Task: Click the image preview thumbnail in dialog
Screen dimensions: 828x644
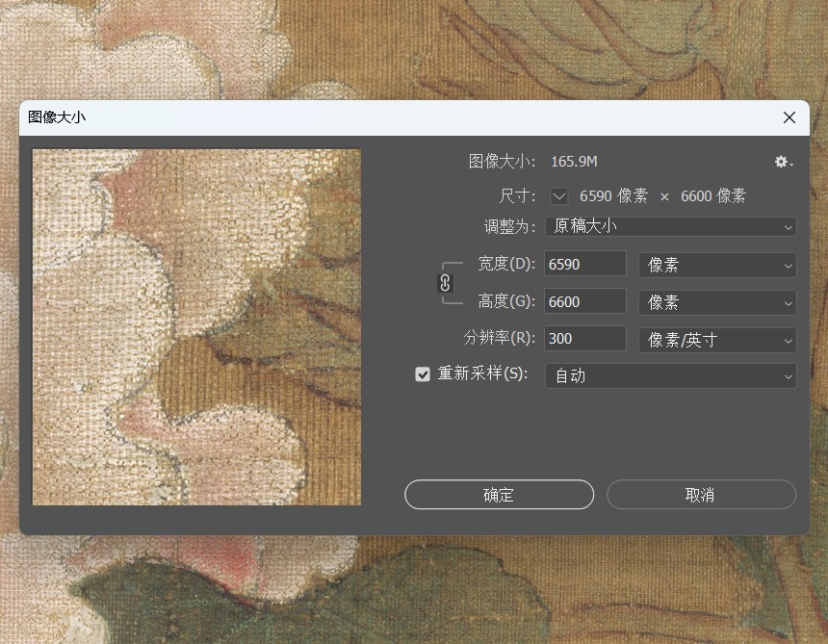Action: click(197, 327)
